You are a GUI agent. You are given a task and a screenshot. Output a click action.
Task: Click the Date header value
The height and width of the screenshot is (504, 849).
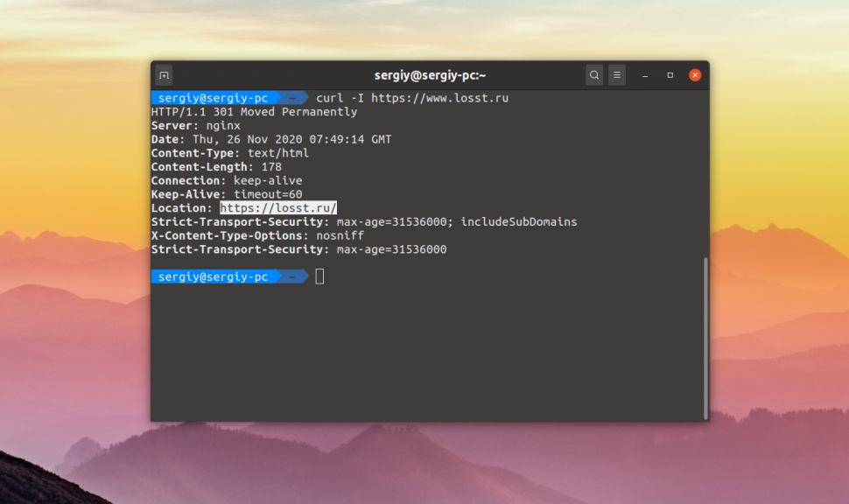click(x=291, y=140)
